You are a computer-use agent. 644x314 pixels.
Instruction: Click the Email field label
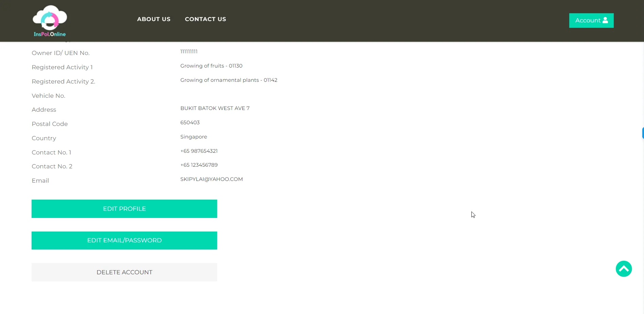pyautogui.click(x=40, y=181)
